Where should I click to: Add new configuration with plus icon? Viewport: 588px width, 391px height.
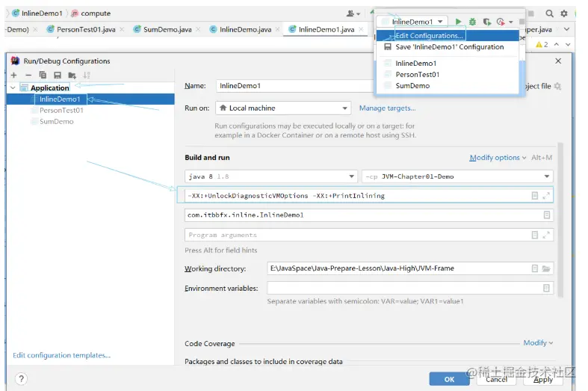[x=14, y=75]
